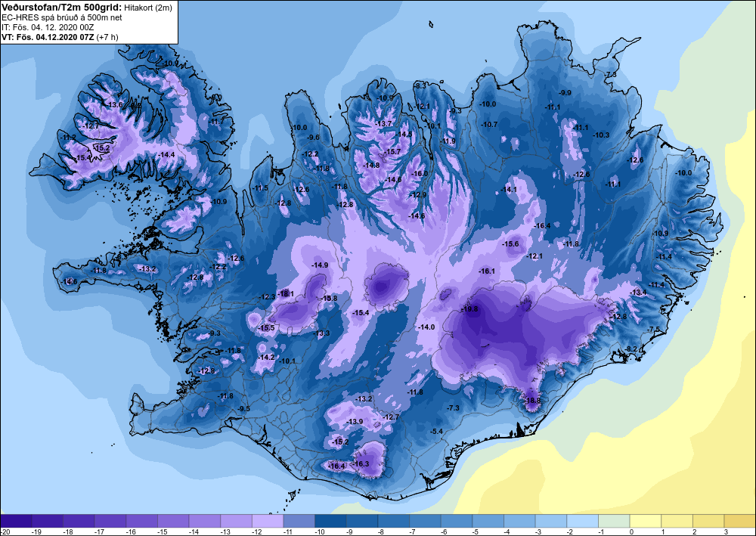Select the 0 tick label on the color scale
Image resolution: width=756 pixels, height=536 pixels.
(631, 531)
